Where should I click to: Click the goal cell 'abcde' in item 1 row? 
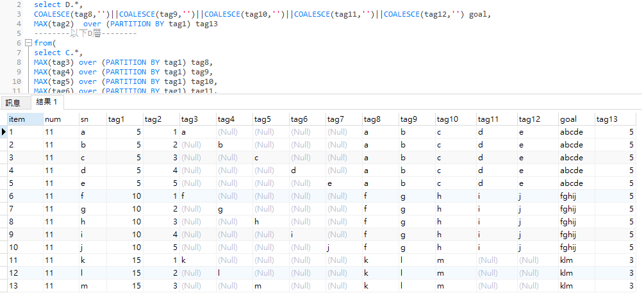coord(576,132)
